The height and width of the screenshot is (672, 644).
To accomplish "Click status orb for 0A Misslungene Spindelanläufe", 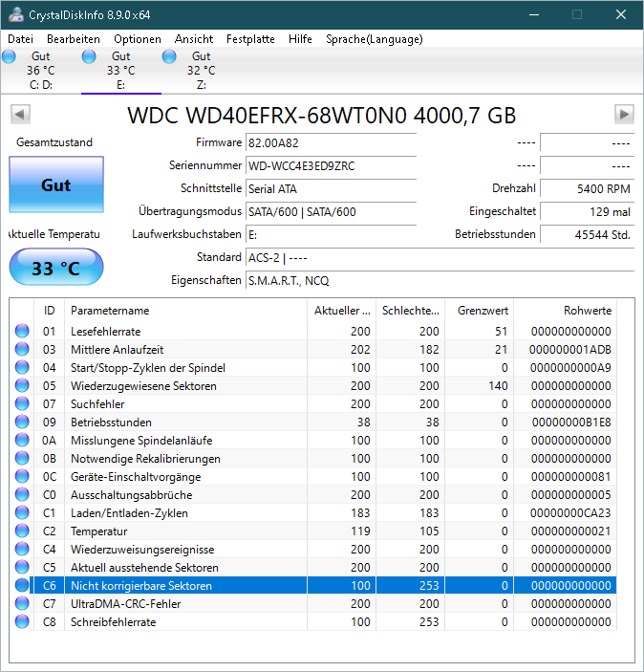I will tap(22, 440).
